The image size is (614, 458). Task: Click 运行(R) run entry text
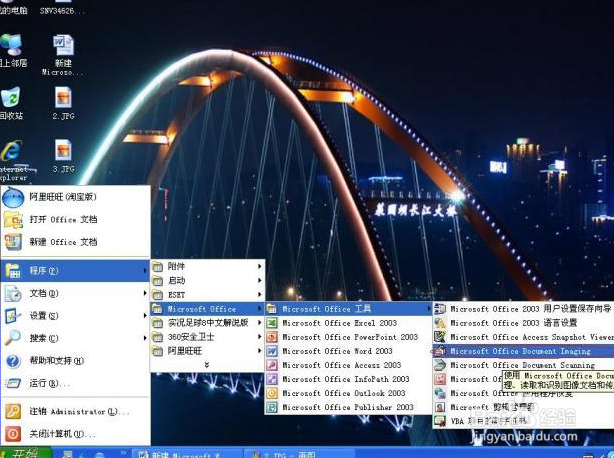(x=50, y=383)
